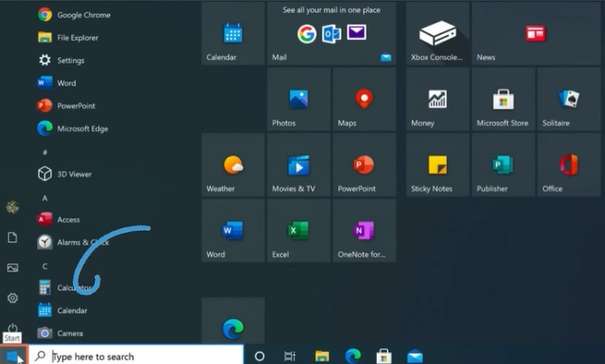Open Calculator app in the list
The image size is (605, 364).
[x=65, y=287]
